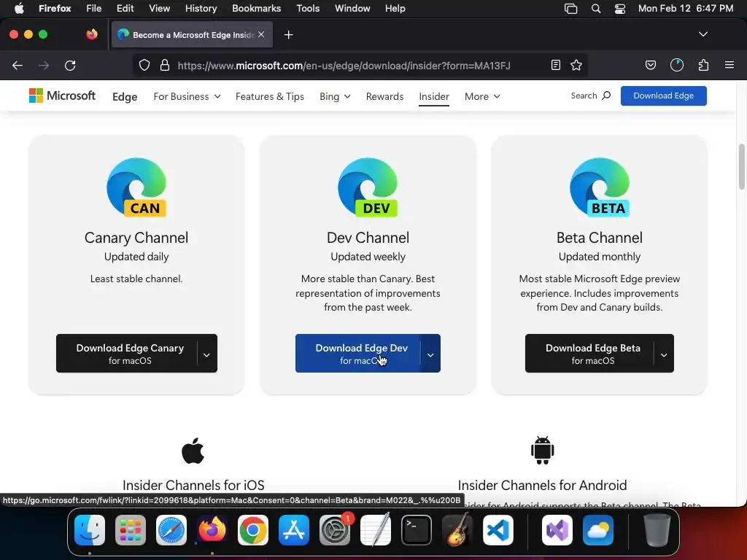747x560 pixels.
Task: Click the date and time in menu bar
Action: 686,8
